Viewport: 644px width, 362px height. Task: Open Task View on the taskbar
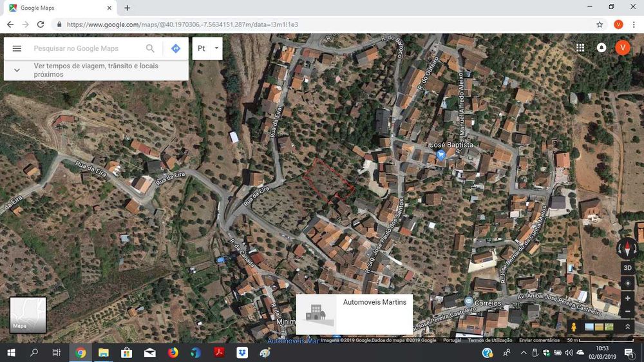(x=57, y=352)
